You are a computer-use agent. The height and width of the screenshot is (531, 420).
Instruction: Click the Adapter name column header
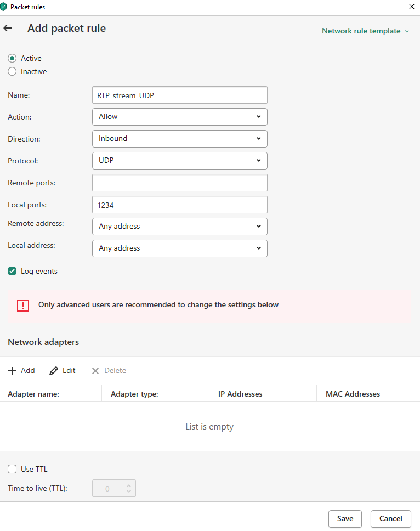tap(33, 394)
